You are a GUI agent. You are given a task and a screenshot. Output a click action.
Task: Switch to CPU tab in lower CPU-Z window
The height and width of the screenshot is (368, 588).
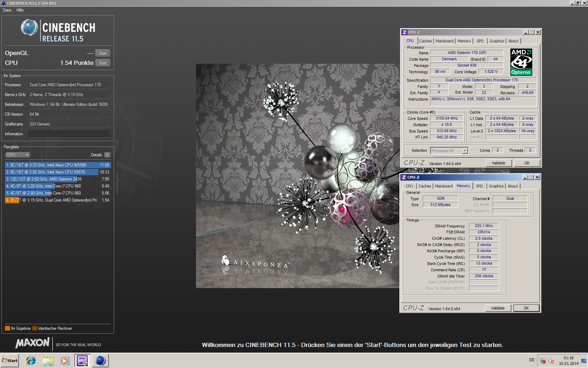[x=409, y=186]
